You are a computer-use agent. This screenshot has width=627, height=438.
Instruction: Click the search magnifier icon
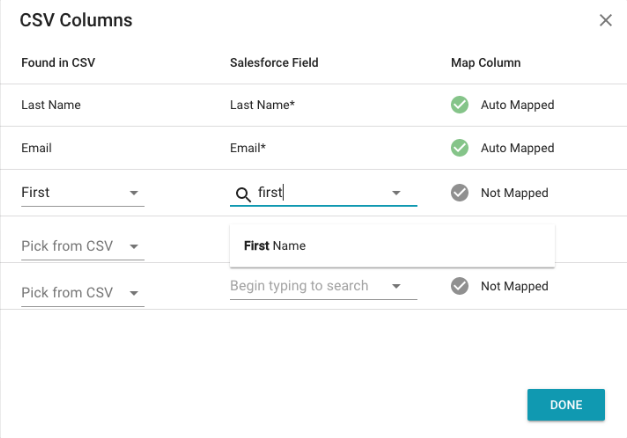click(x=243, y=194)
